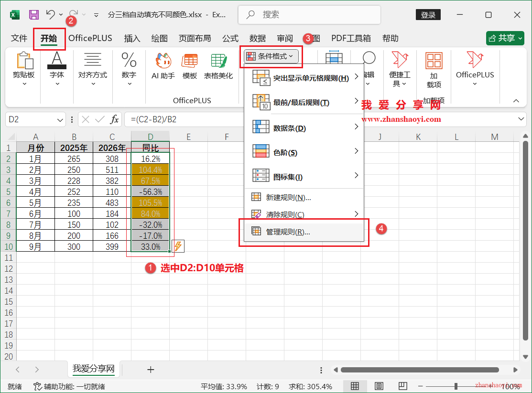Select column D header
The width and height of the screenshot is (532, 393).
[x=150, y=137]
